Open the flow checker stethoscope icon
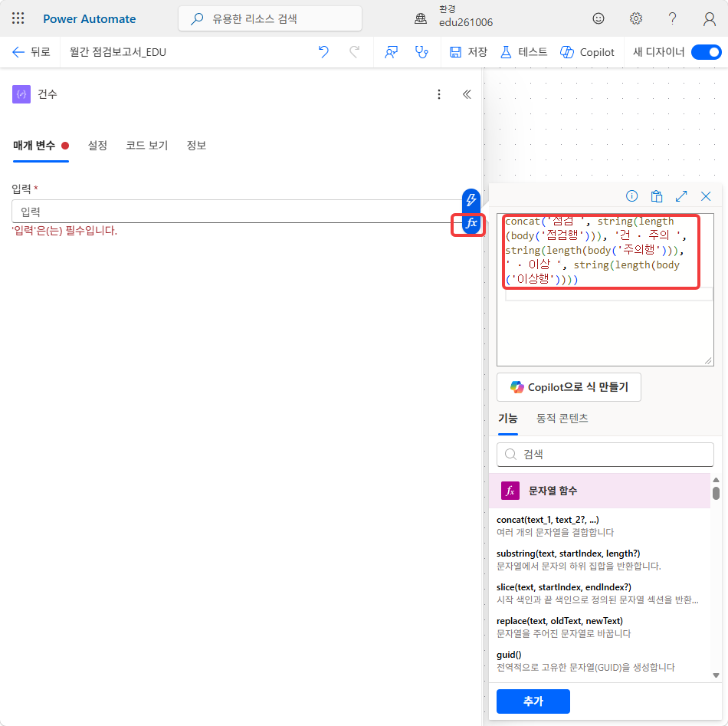 click(421, 52)
